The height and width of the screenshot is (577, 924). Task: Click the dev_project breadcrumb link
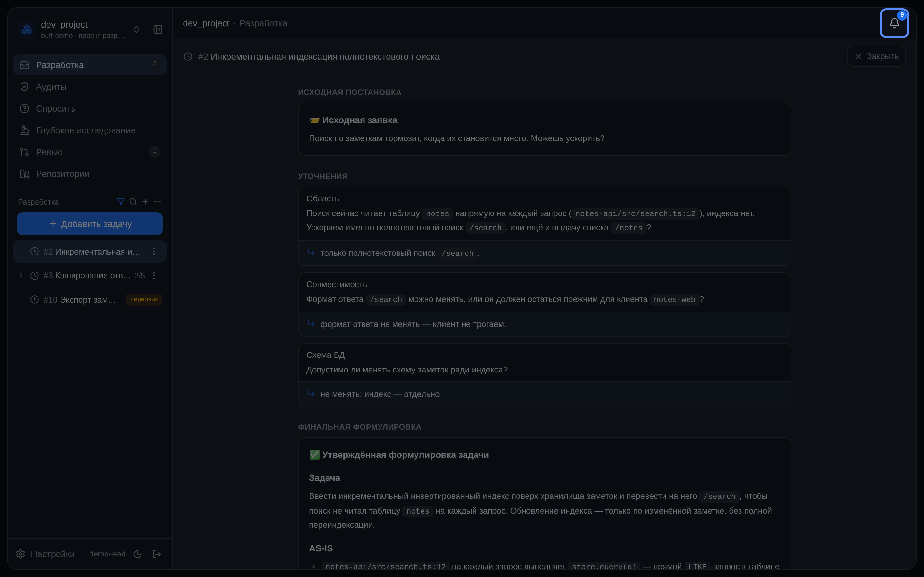[206, 23]
